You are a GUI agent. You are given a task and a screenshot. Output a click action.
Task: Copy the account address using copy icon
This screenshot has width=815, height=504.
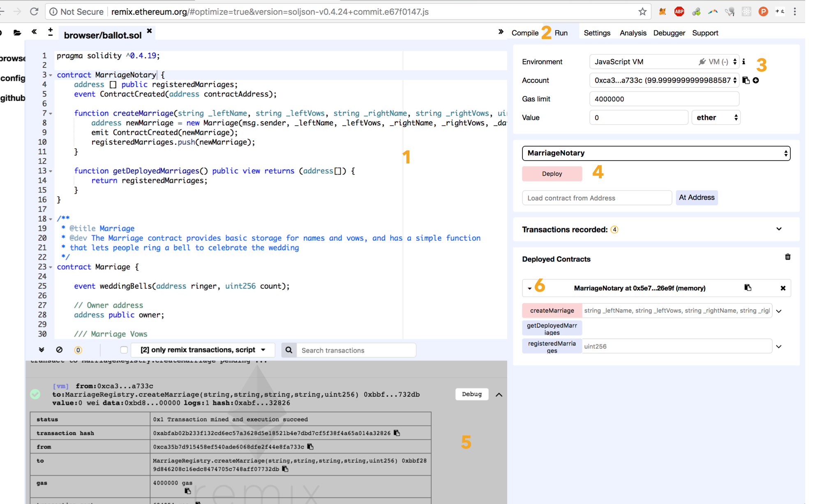(x=746, y=81)
